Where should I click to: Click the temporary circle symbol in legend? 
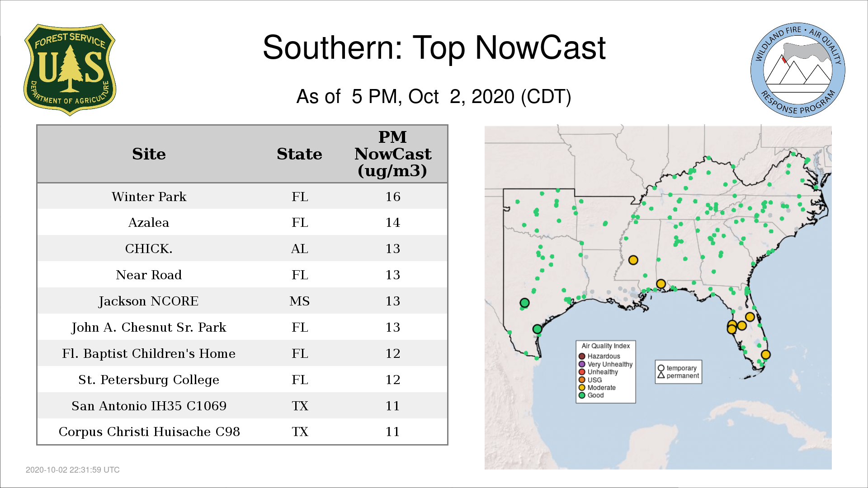pyautogui.click(x=661, y=368)
